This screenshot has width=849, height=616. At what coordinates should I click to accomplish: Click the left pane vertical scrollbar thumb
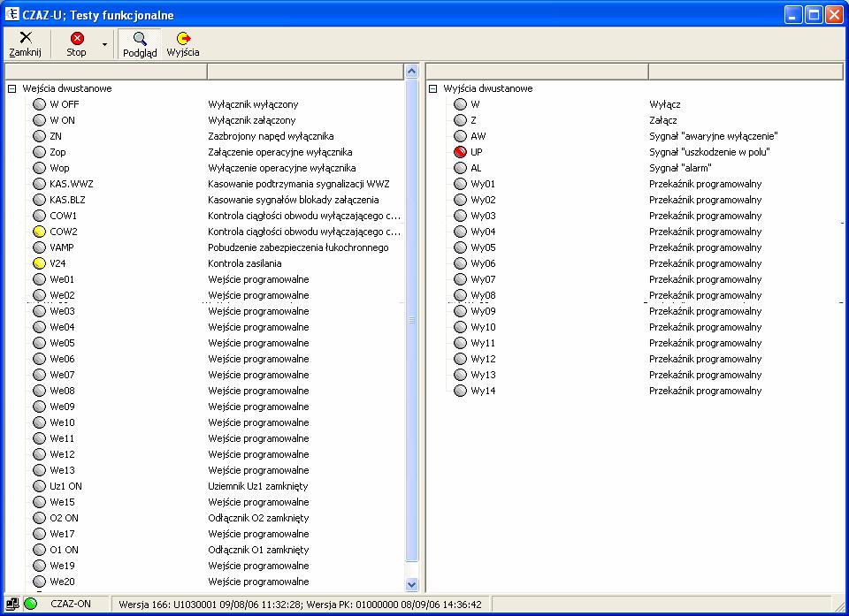[x=411, y=320]
